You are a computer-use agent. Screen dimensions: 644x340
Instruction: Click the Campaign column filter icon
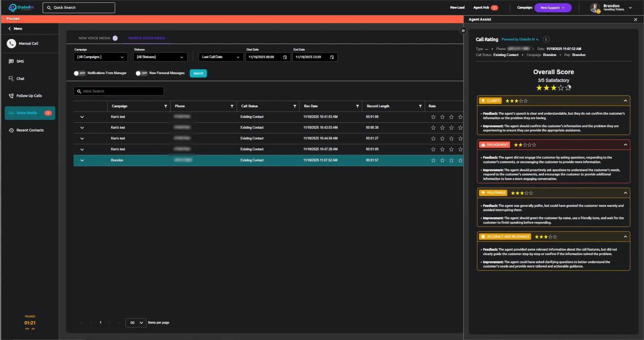pyautogui.click(x=166, y=106)
